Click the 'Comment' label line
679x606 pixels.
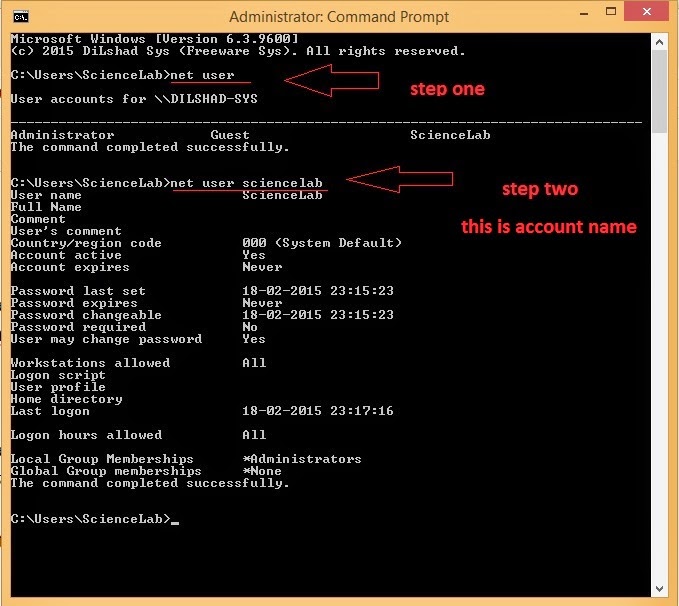click(x=38, y=219)
